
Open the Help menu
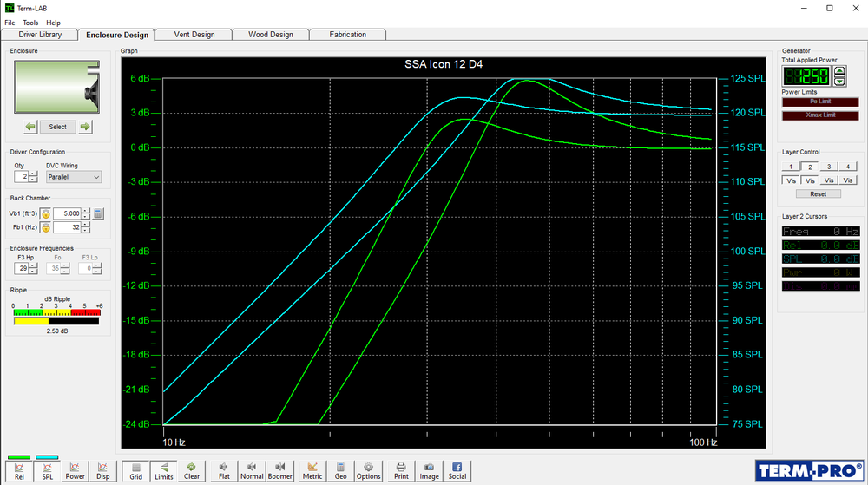point(53,23)
